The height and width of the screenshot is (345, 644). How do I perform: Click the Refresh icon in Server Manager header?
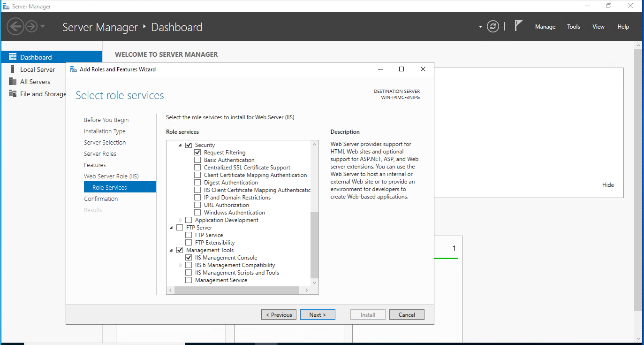tap(492, 26)
